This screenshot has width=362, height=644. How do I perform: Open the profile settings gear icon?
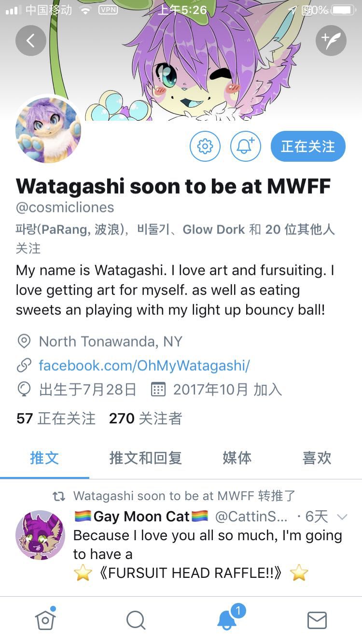click(205, 146)
